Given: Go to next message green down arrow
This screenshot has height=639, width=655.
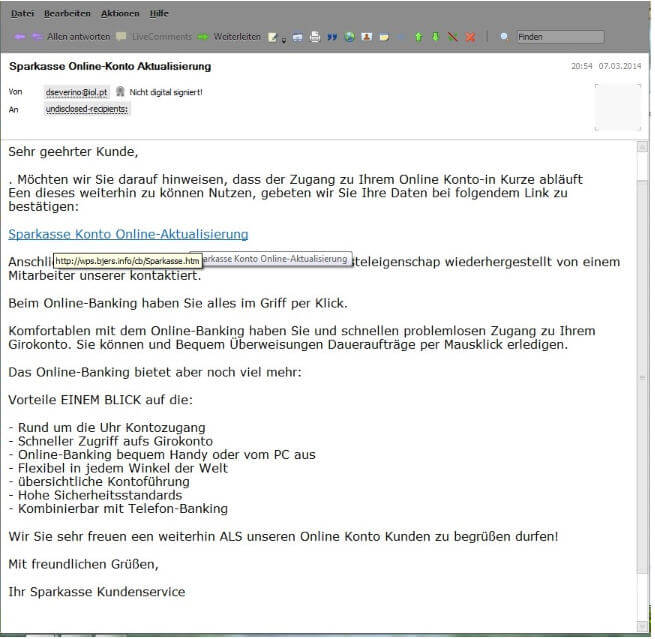Looking at the screenshot, I should pyautogui.click(x=435, y=37).
